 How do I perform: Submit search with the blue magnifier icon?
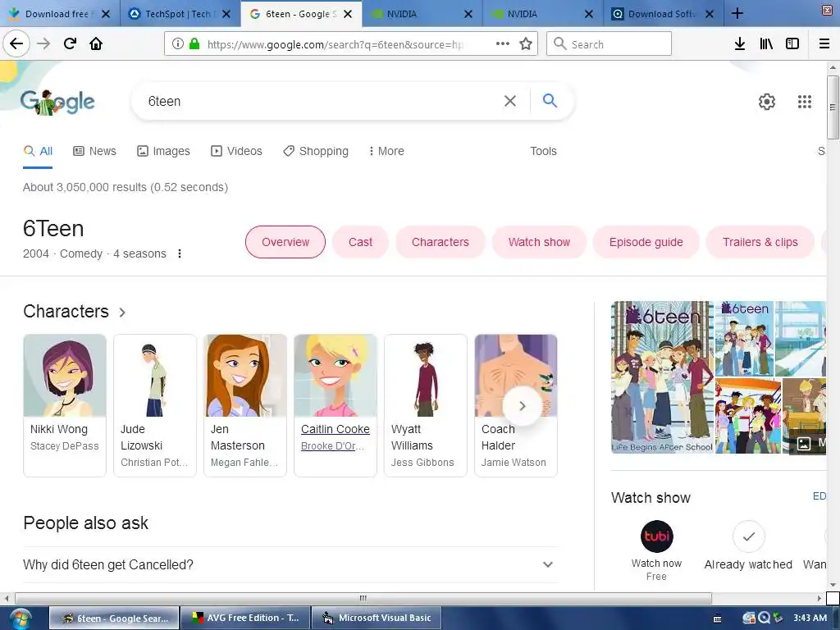point(550,100)
